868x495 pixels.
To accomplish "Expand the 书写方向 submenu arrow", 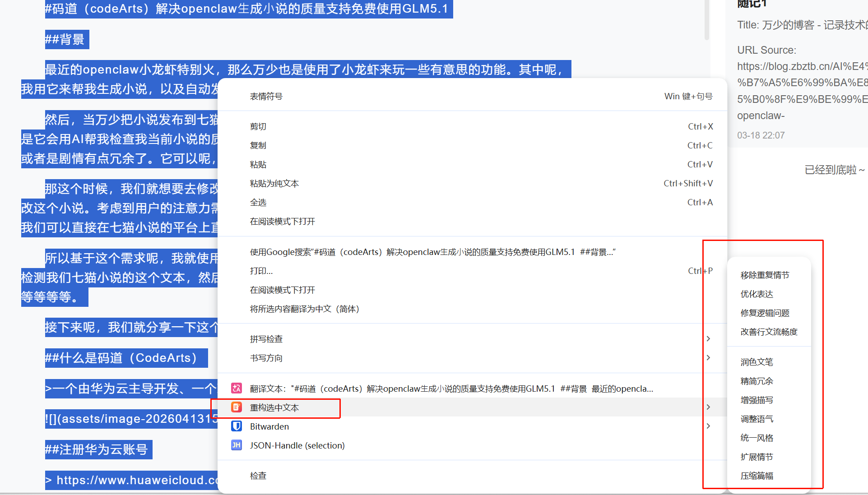I will (x=708, y=357).
